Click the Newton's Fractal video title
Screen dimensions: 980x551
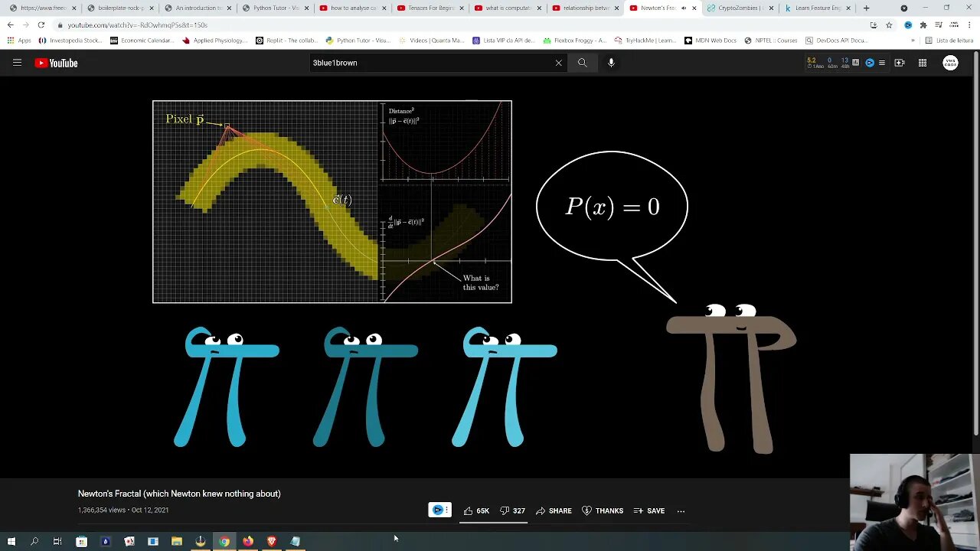tap(179, 494)
